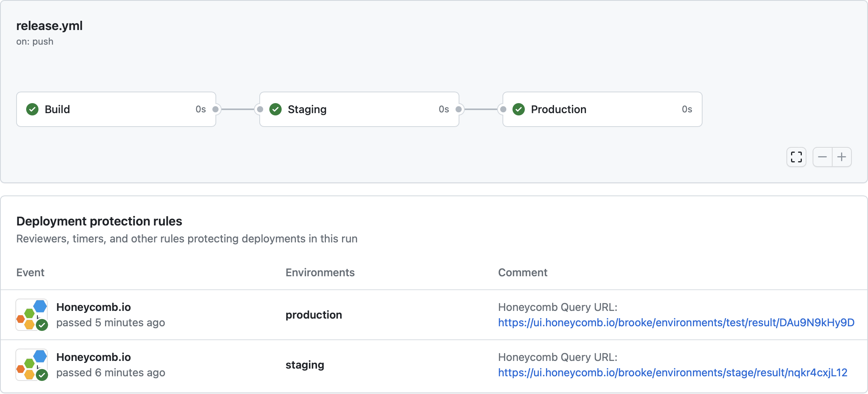Click the production environment label
Image resolution: width=868 pixels, height=394 pixels.
point(314,315)
